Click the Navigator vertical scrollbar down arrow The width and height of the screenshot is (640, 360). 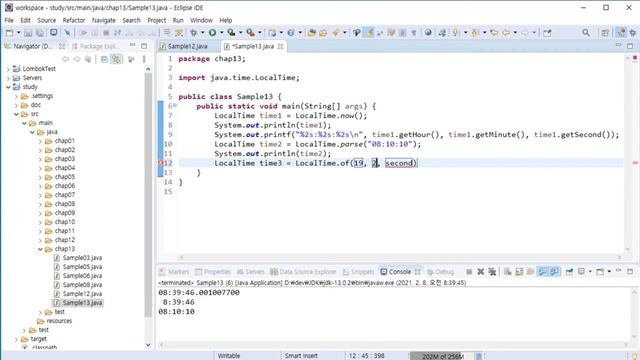point(148,345)
